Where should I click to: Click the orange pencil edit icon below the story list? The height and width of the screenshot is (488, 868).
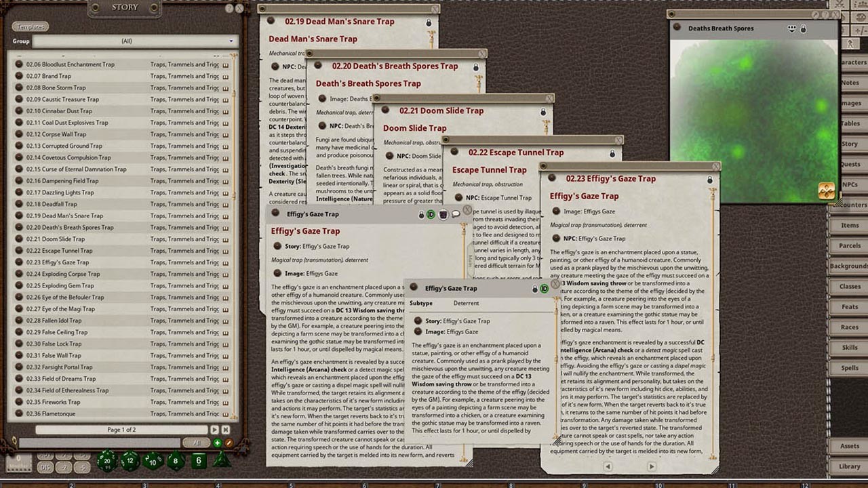tap(230, 443)
